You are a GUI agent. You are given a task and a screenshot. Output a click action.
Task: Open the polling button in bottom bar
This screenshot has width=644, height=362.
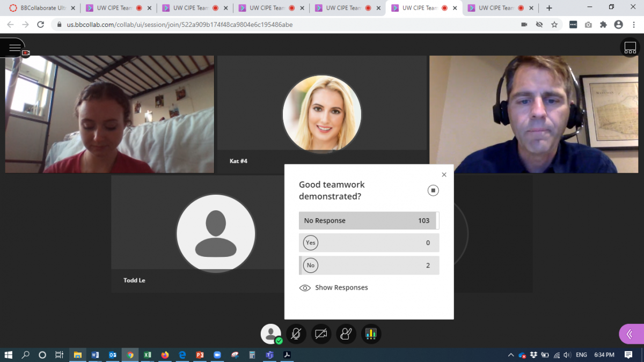pos(371,334)
